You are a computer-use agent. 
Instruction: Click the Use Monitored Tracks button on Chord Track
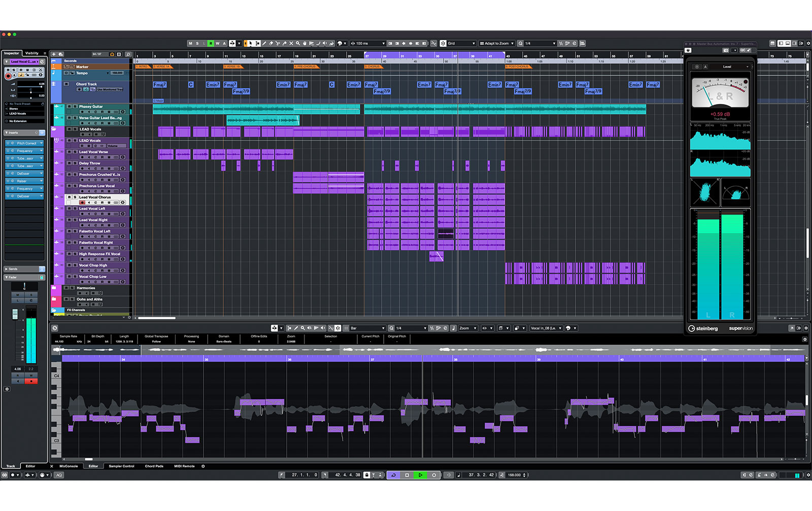(x=110, y=89)
